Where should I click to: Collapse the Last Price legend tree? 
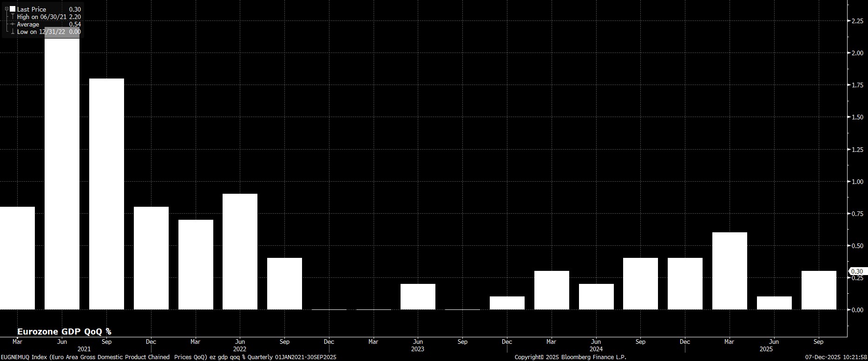7,9
